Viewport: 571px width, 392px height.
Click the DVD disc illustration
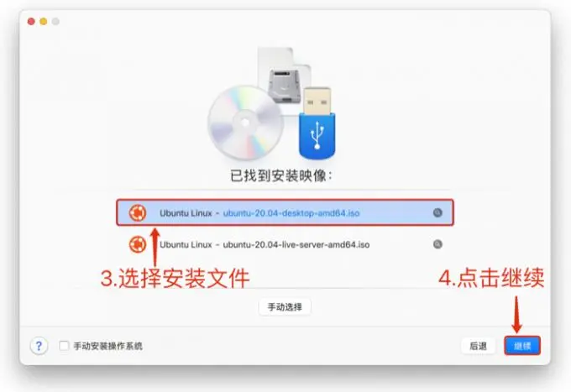tap(245, 123)
